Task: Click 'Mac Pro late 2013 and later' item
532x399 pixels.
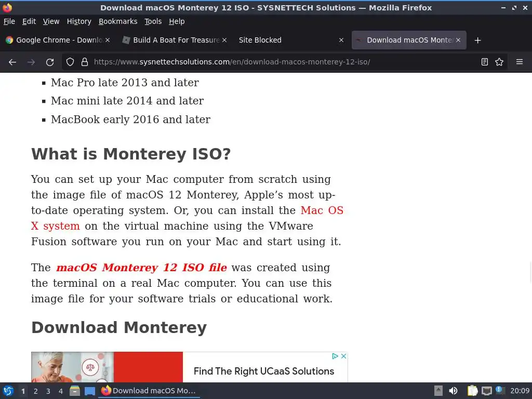Action: 125,83
